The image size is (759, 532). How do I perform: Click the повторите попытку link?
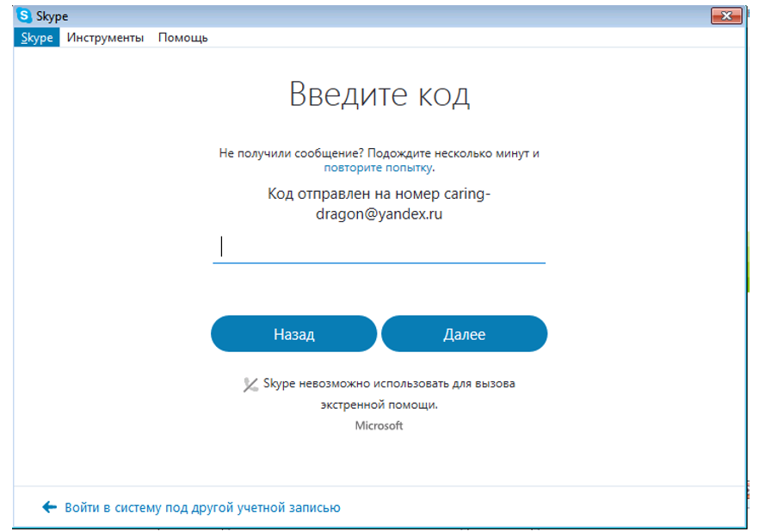(378, 168)
